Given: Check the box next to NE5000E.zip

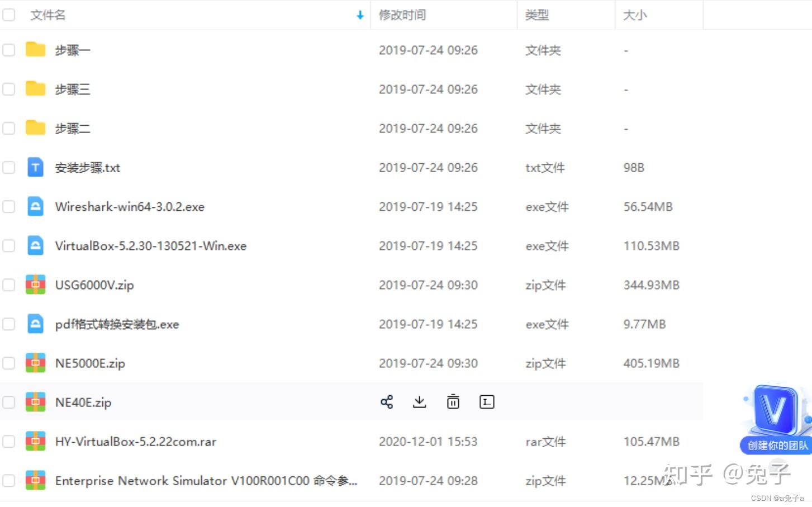Looking at the screenshot, I should (8, 363).
